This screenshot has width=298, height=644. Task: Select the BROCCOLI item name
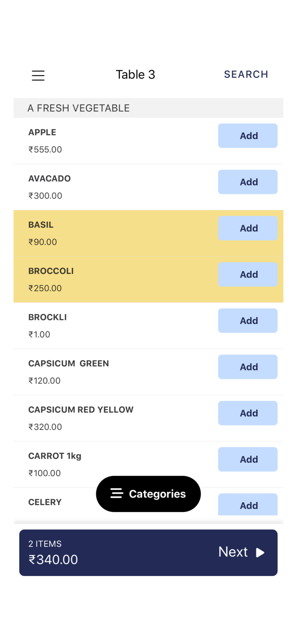point(51,271)
